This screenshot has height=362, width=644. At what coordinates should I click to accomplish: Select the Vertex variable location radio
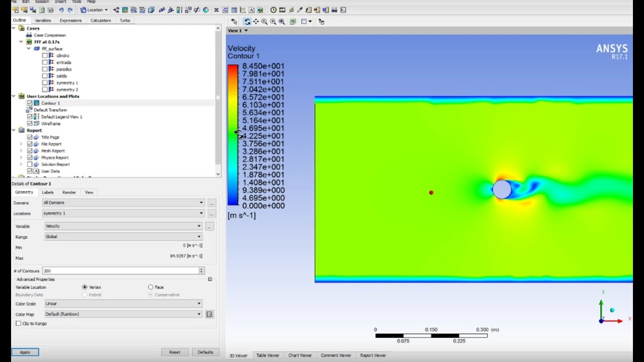tap(85, 287)
